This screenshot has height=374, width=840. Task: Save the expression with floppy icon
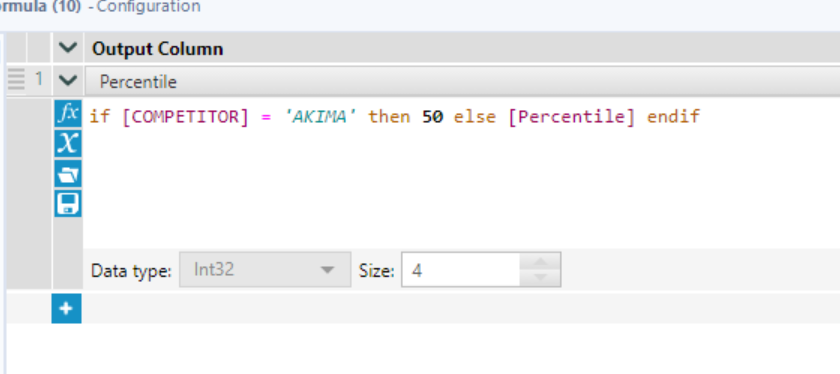point(68,204)
